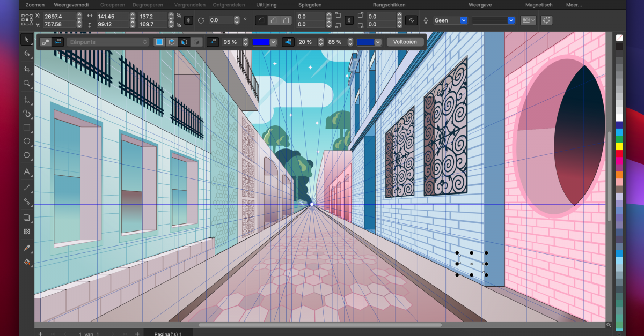Viewport: 644px width, 336px height.
Task: Toggle the corner values lock
Action: pos(349,20)
